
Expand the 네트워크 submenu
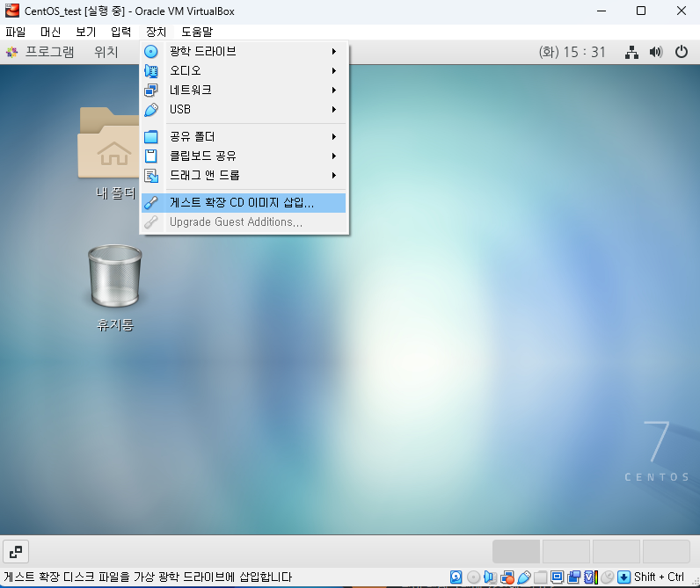tap(244, 90)
